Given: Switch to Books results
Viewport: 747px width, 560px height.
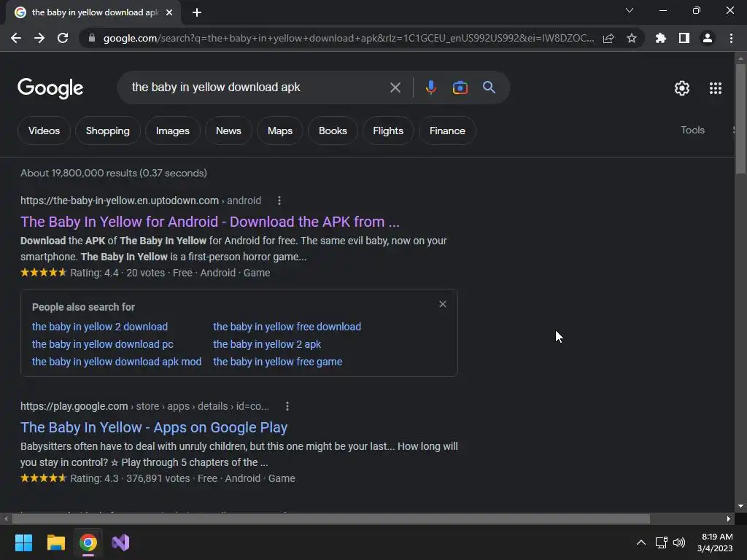Looking at the screenshot, I should click(x=333, y=131).
